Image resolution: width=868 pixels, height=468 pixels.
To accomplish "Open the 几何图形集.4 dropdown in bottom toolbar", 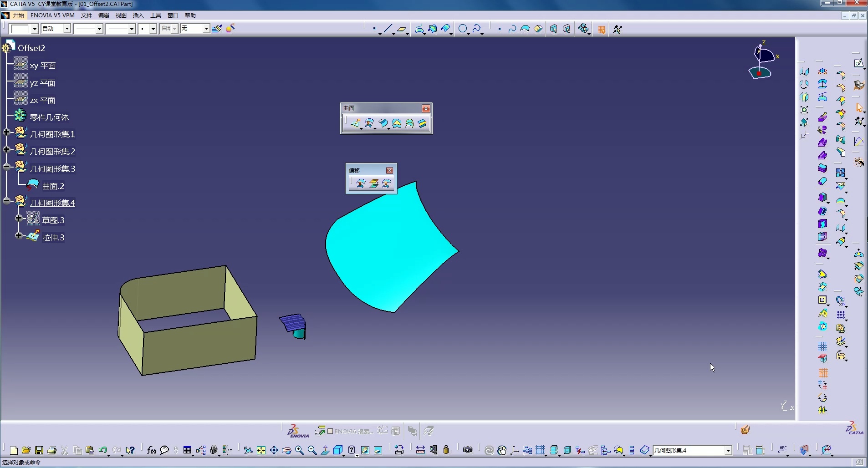I will (728, 451).
